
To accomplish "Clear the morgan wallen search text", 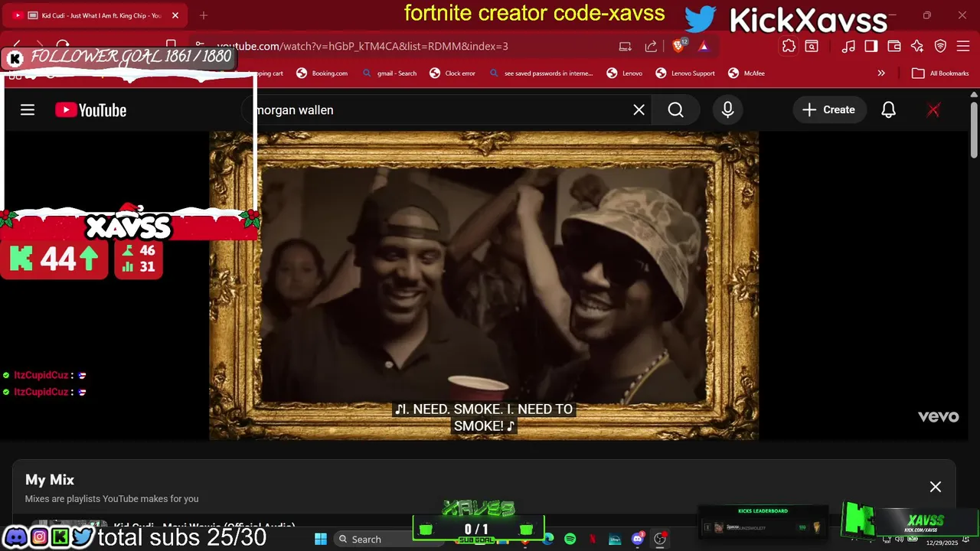I will tap(639, 110).
